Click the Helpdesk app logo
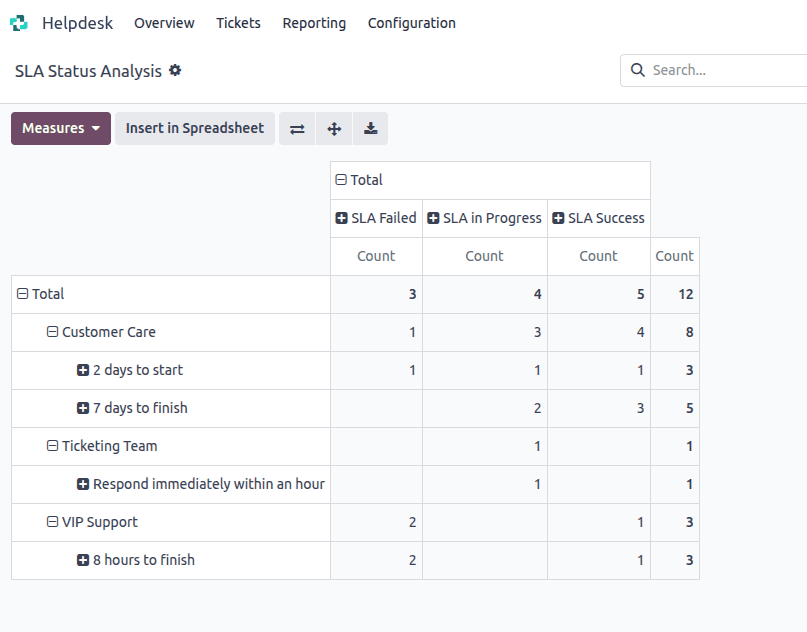 click(20, 21)
